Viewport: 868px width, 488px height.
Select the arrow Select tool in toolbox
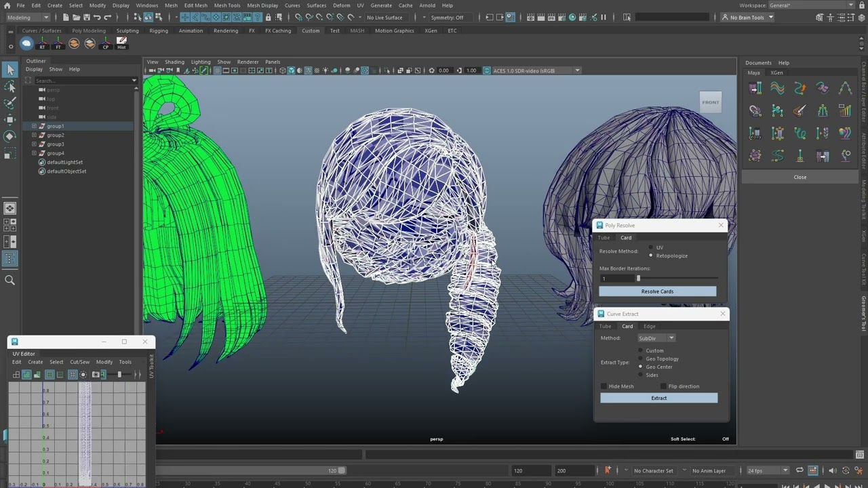coord(10,69)
